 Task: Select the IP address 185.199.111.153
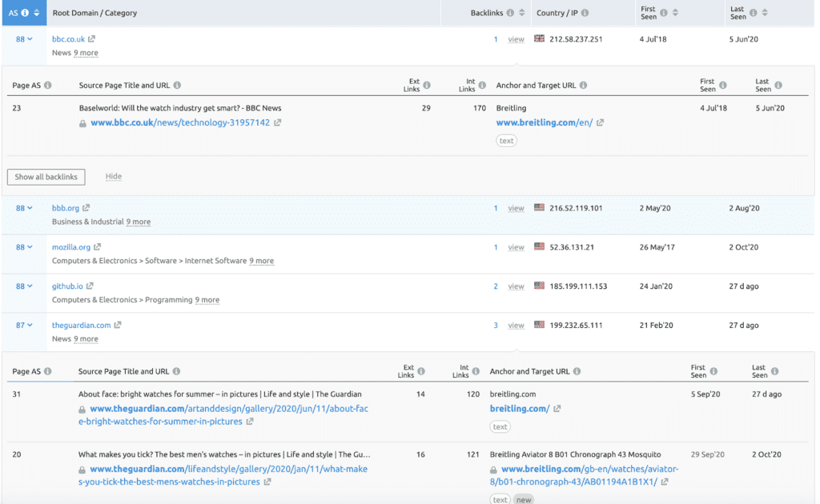point(578,286)
